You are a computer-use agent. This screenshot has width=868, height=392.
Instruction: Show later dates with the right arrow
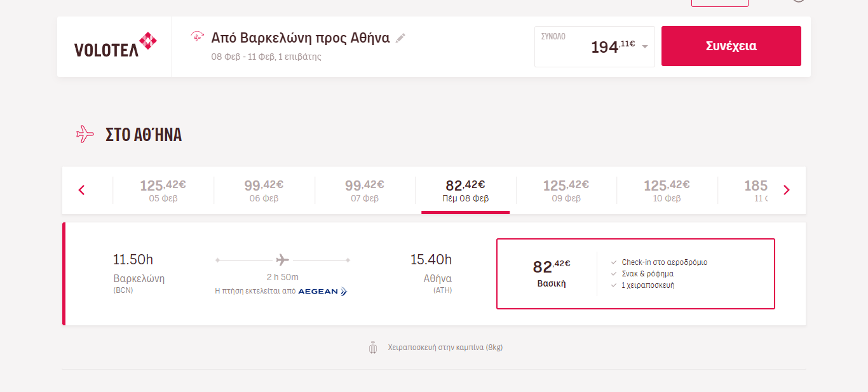(x=786, y=190)
